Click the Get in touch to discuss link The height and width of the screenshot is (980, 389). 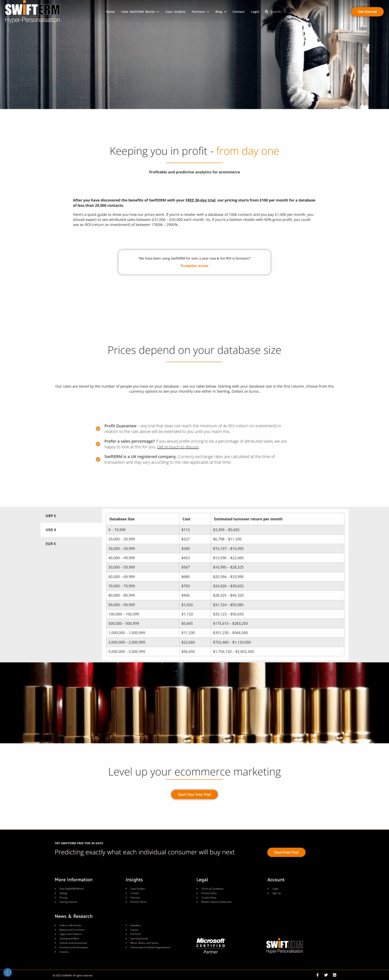pos(178,447)
